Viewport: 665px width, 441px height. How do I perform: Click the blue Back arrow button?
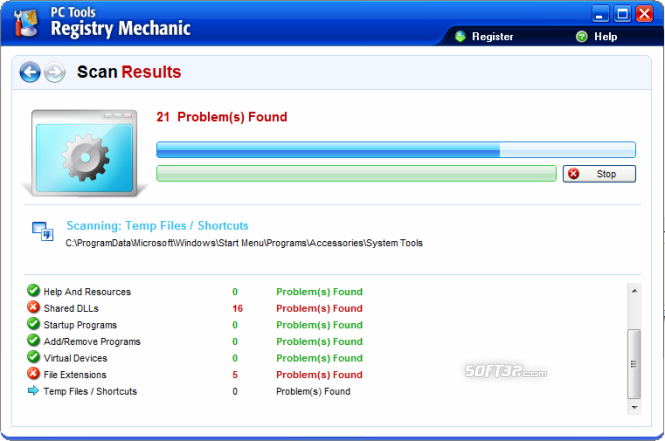[30, 72]
